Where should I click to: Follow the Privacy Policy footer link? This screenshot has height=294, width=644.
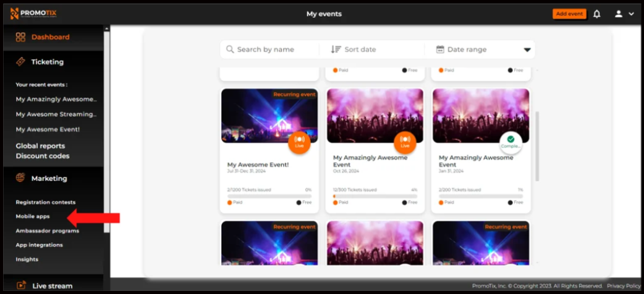624,286
